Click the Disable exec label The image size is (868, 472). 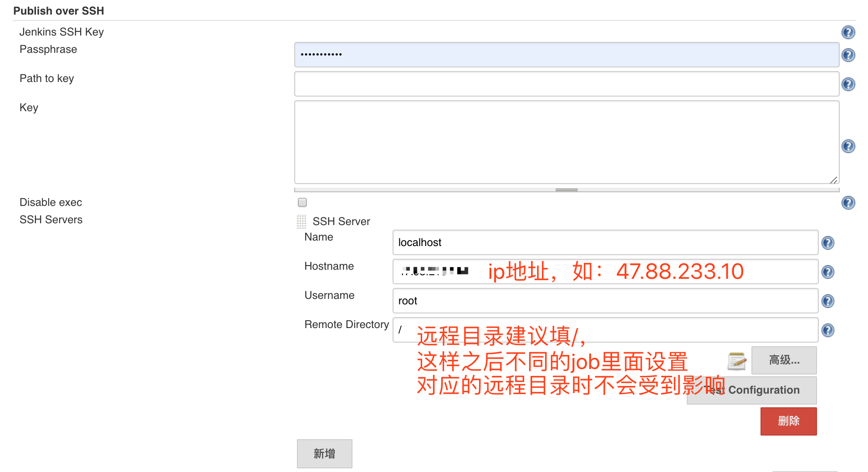51,202
